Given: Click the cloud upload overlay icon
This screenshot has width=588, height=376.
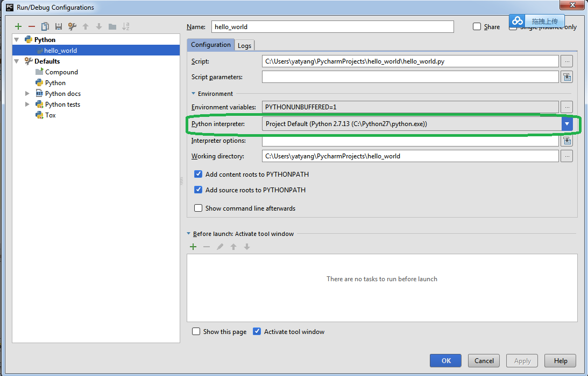Looking at the screenshot, I should click(518, 21).
